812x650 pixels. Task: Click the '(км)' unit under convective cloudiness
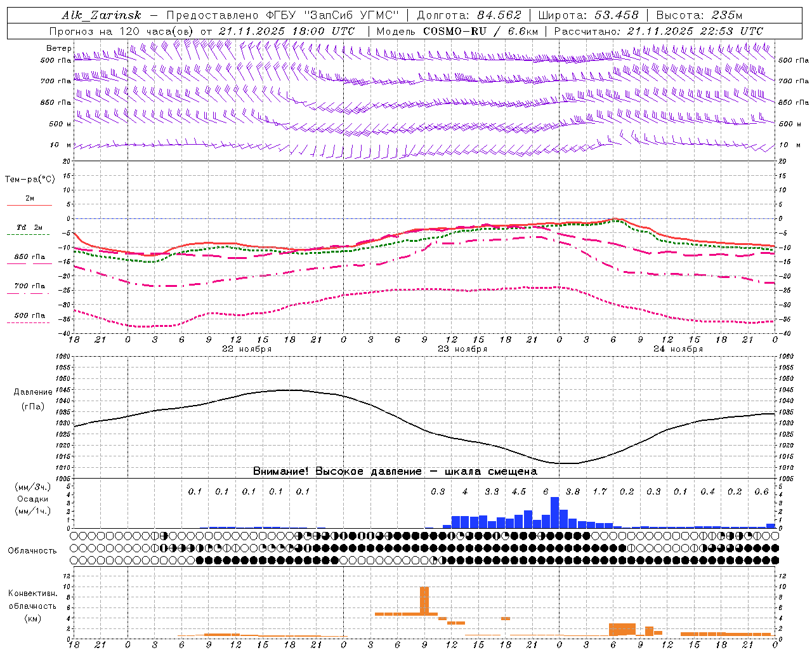32,618
